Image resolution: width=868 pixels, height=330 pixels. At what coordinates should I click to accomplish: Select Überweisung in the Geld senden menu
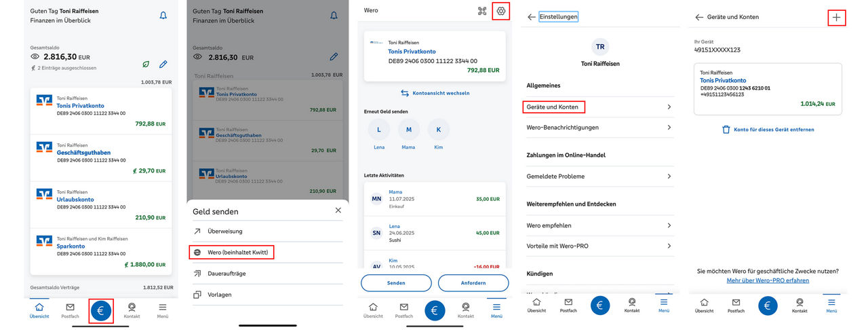224,232
